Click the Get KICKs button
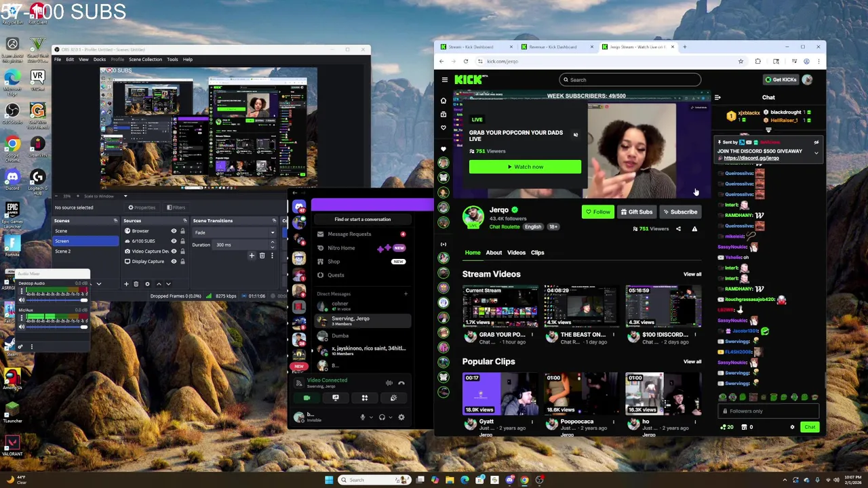The image size is (868, 488). point(781,80)
